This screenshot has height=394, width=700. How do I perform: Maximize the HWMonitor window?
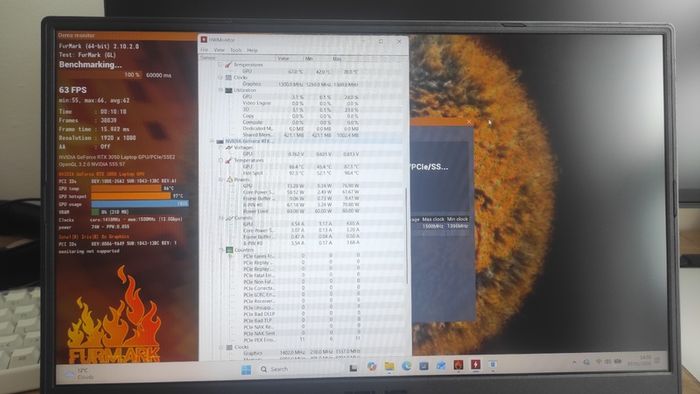pyautogui.click(x=381, y=41)
